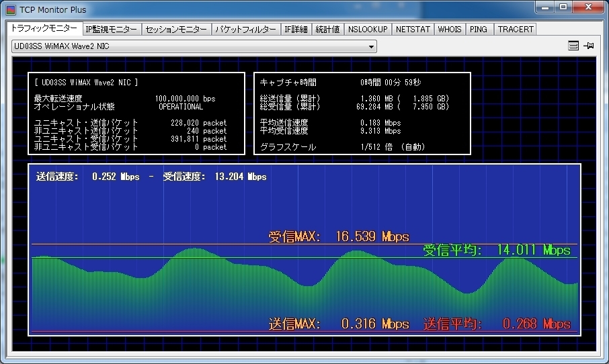Screen dimensions: 609x364
Task: Click the トラフィックモニター tab
Action: tap(44, 29)
